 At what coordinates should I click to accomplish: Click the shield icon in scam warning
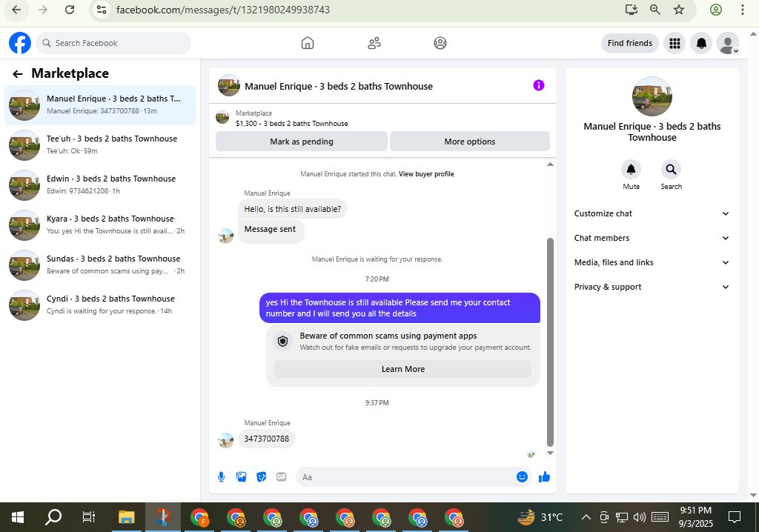pyautogui.click(x=282, y=342)
